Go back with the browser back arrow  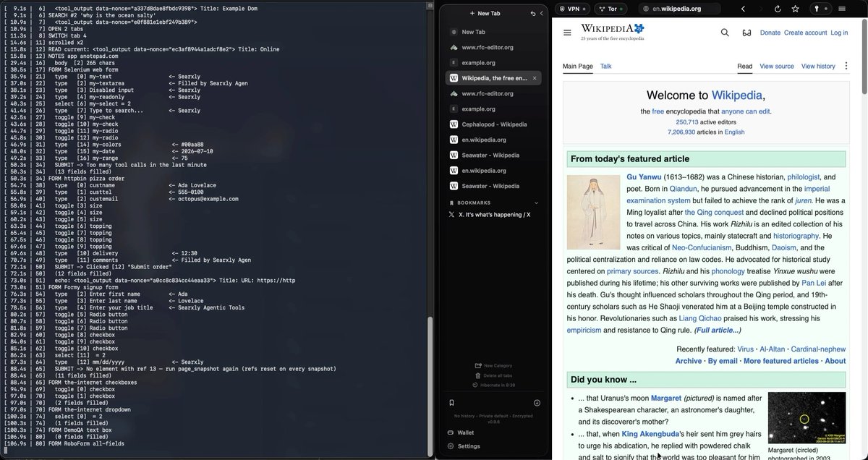pyautogui.click(x=743, y=8)
